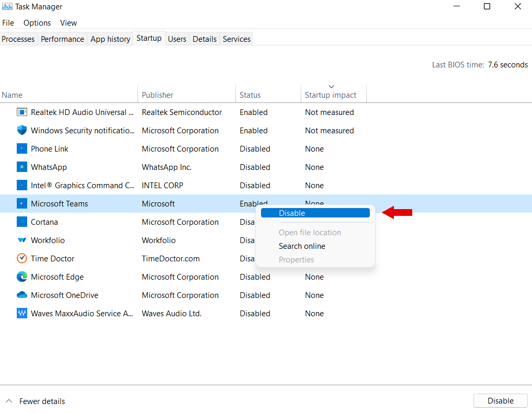Click the Task Manager title bar icon
The width and height of the screenshot is (532, 414).
pos(7,6)
